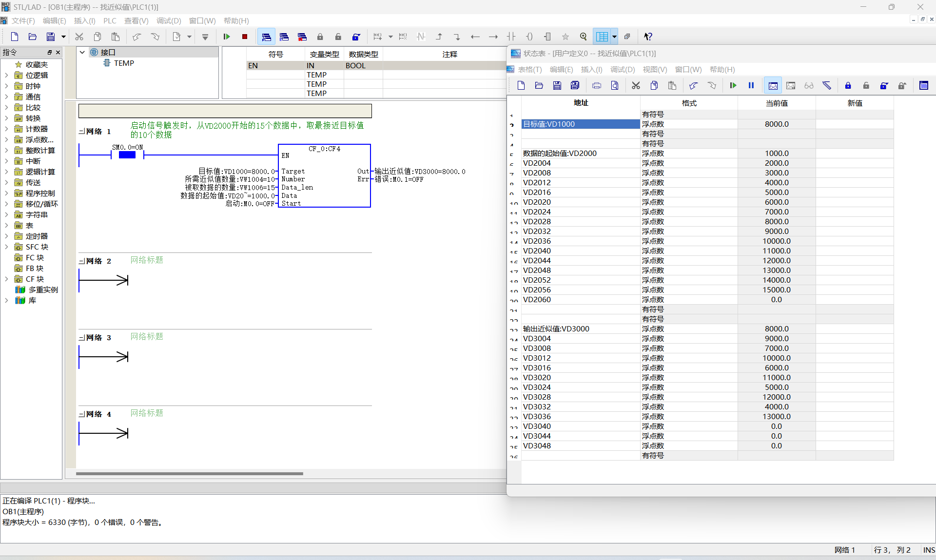
Task: Click the save-all icon in status table toolbar
Action: tap(575, 85)
